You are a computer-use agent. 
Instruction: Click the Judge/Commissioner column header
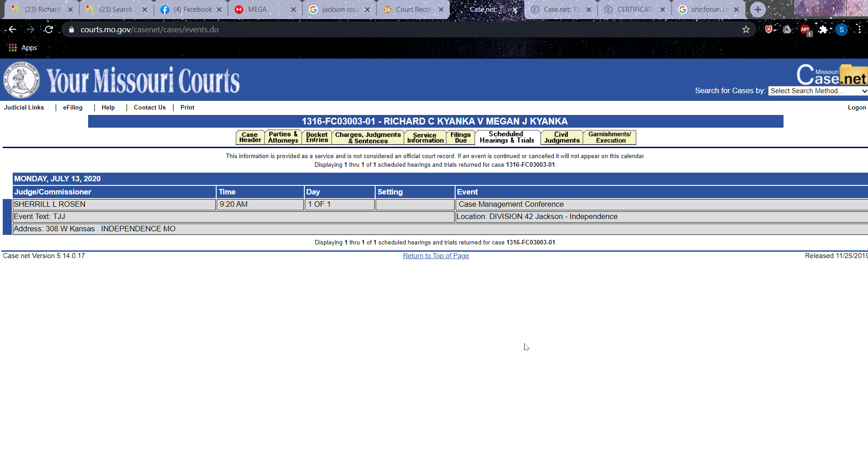(x=114, y=192)
